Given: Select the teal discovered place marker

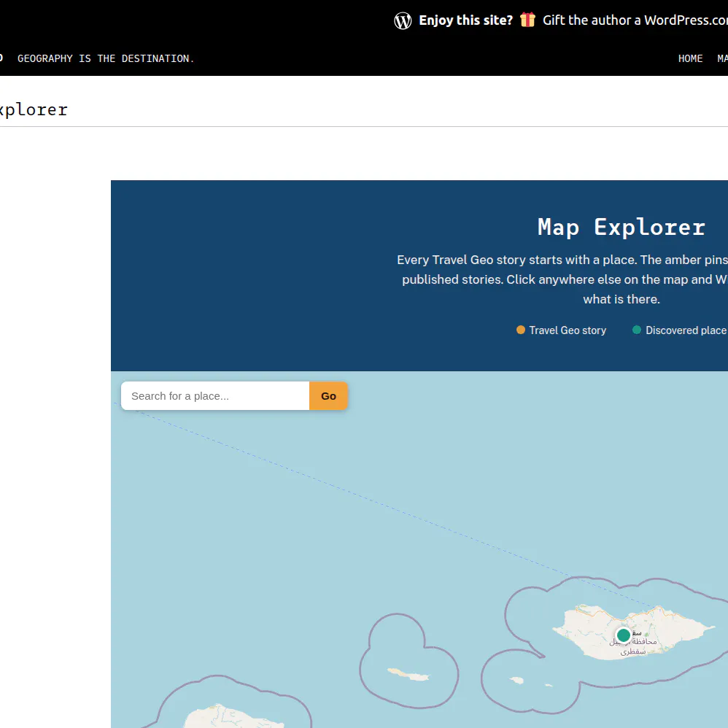Looking at the screenshot, I should (623, 635).
